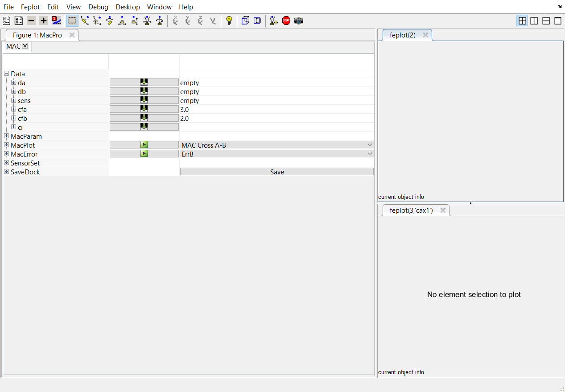Click the plus icon in toolbar
This screenshot has height=392, width=565.
tap(43, 21)
